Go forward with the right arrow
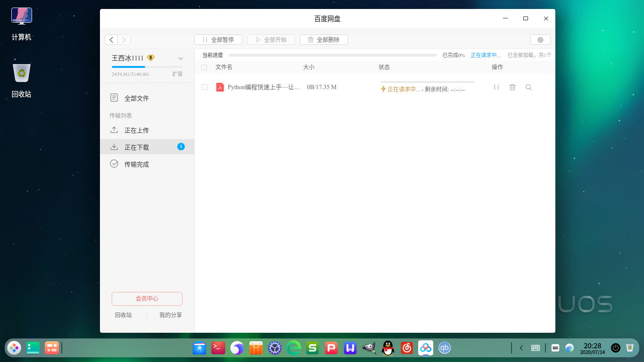This screenshot has width=644, height=362. 124,40
